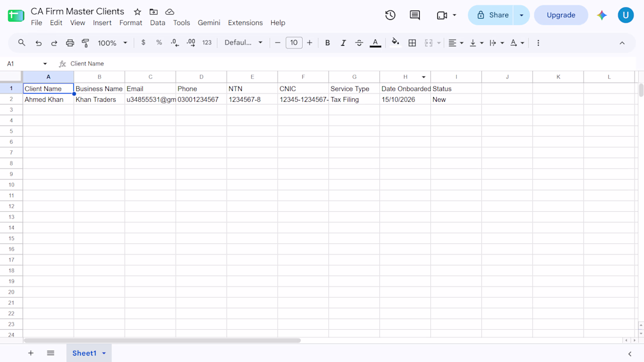Image resolution: width=644 pixels, height=362 pixels.
Task: Open the Insert menu
Action: tap(102, 23)
